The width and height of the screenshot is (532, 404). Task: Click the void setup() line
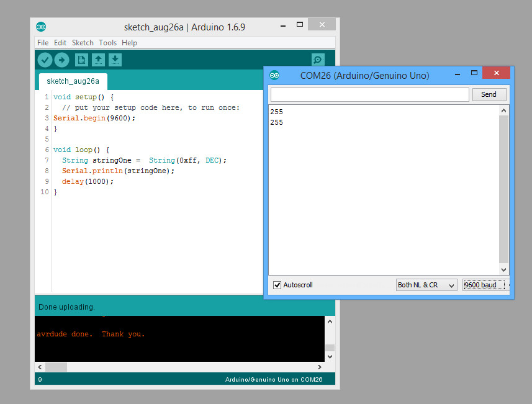coord(83,97)
